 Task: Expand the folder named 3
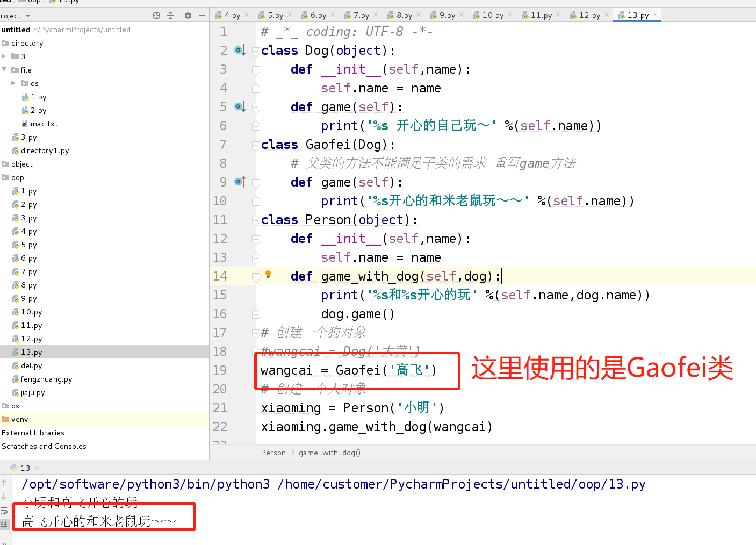[x=4, y=56]
